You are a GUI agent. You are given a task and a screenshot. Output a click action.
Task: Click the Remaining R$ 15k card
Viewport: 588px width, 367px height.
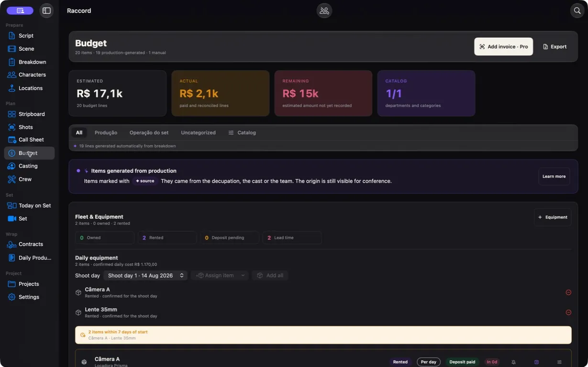click(323, 93)
